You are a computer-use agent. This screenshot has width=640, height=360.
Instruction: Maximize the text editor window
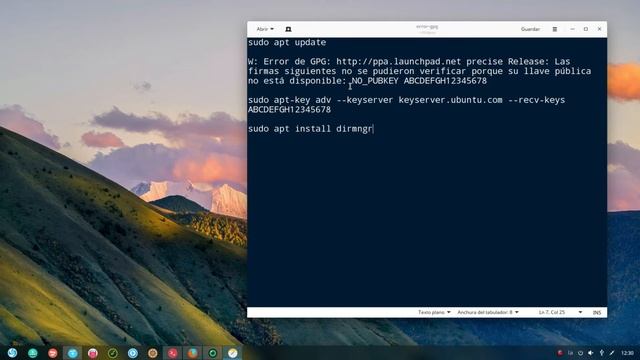coord(586,29)
